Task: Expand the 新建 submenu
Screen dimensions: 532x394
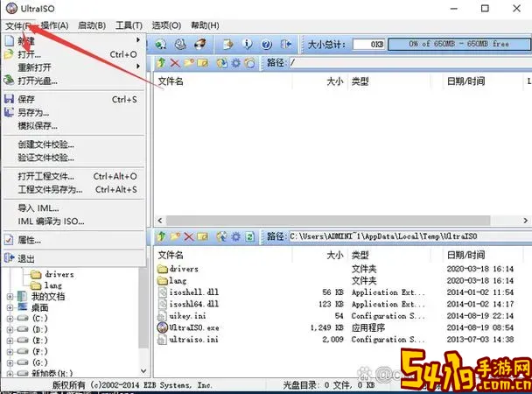Action: point(73,41)
